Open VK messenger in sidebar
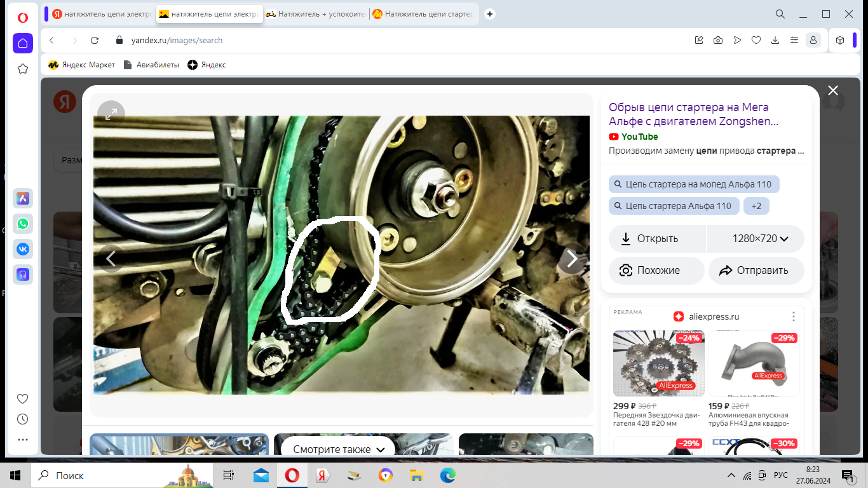The height and width of the screenshot is (488, 868). point(23,249)
